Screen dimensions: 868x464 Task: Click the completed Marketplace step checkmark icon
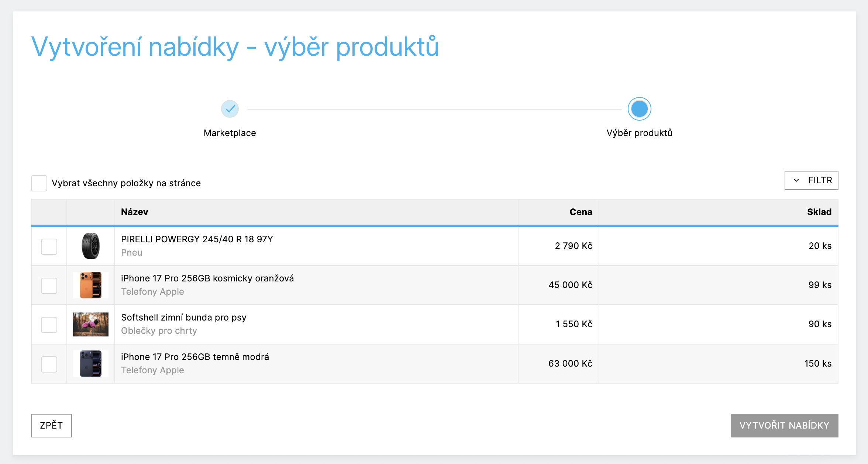click(x=230, y=109)
